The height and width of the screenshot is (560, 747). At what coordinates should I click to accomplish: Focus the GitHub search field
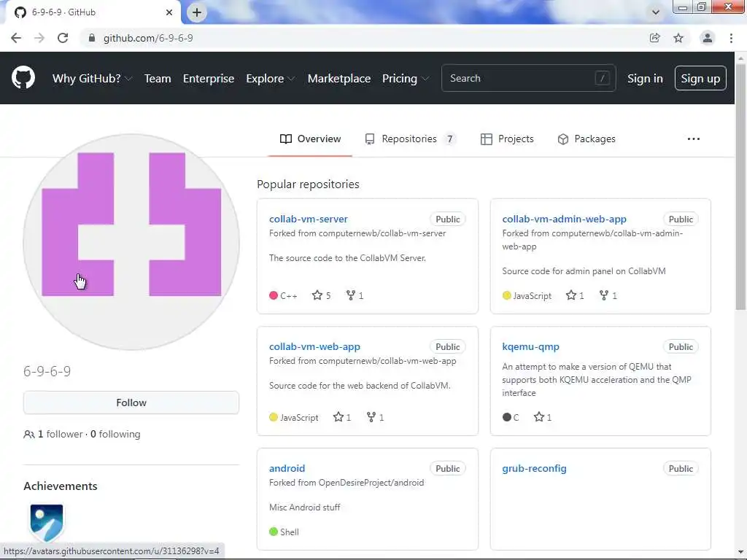528,78
